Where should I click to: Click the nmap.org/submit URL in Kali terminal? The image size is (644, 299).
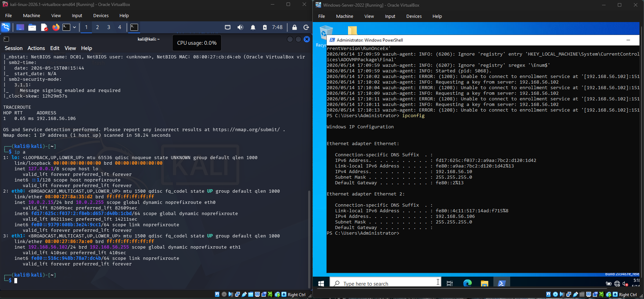tap(246, 130)
